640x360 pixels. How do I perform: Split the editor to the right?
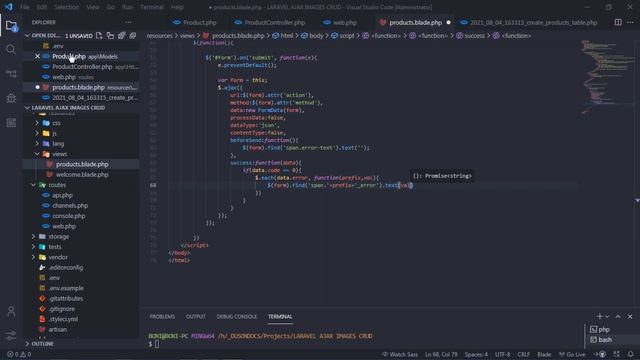tap(618, 22)
